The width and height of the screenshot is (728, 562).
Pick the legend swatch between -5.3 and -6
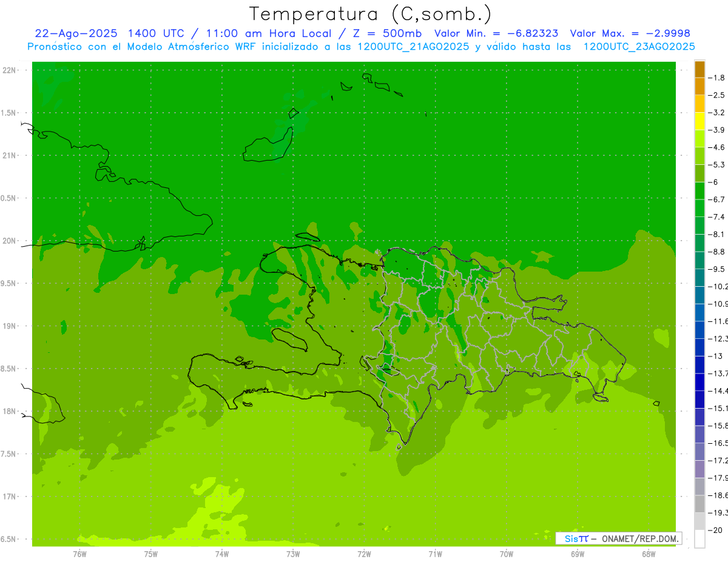coord(699,173)
